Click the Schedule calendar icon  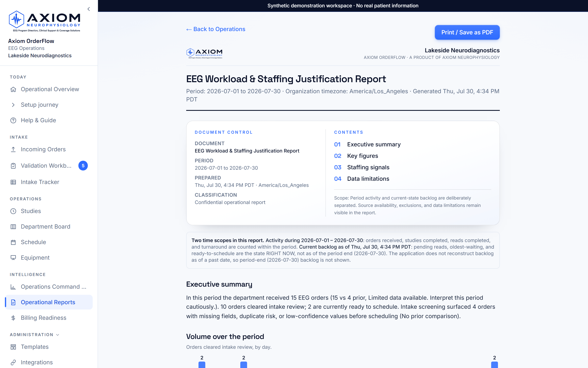tap(13, 242)
